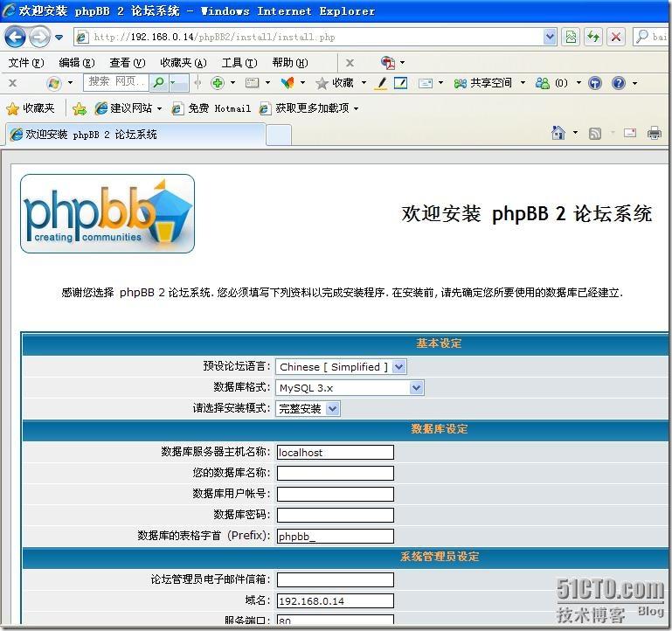Go back with the browser Back arrow
This screenshot has height=631, width=672.
pos(16,38)
